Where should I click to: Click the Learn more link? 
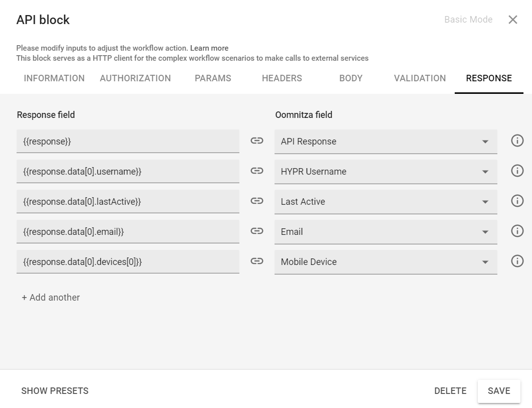click(x=209, y=48)
